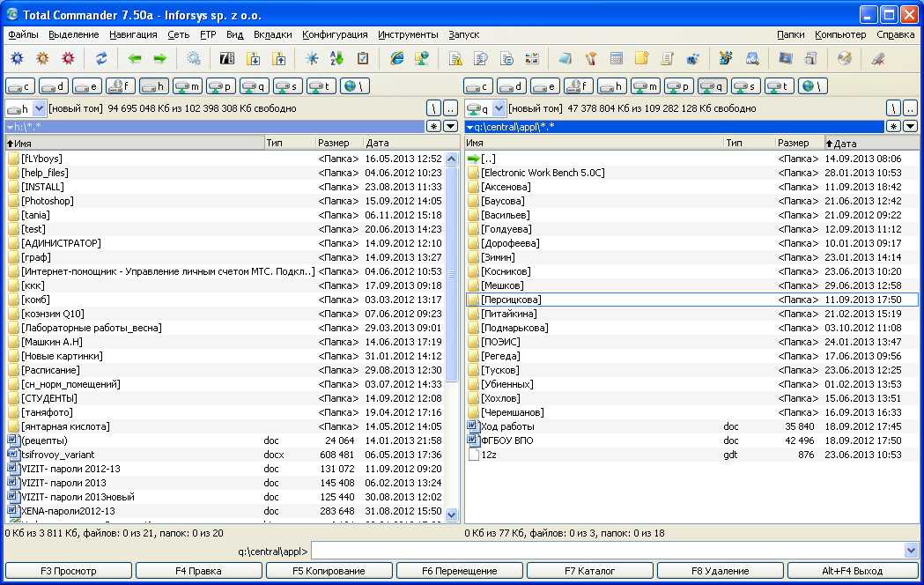Go to parent directory in right panel
This screenshot has height=585, width=924.
pos(910,108)
